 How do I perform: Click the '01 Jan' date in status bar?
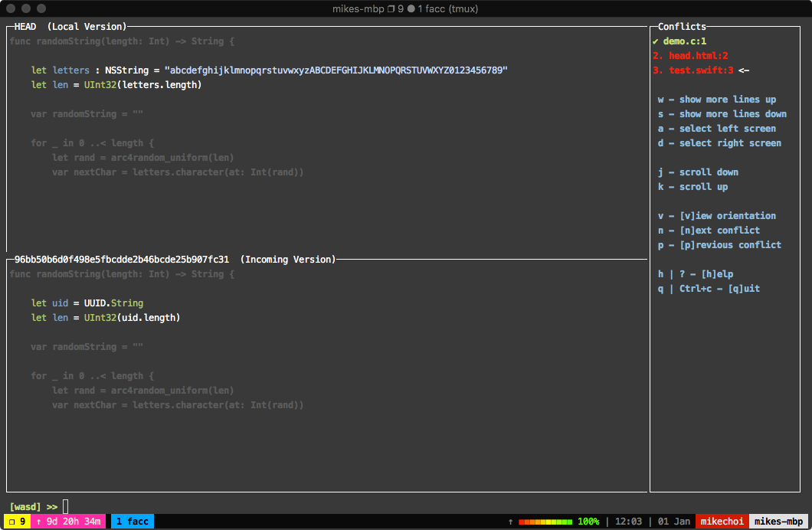[674, 522]
